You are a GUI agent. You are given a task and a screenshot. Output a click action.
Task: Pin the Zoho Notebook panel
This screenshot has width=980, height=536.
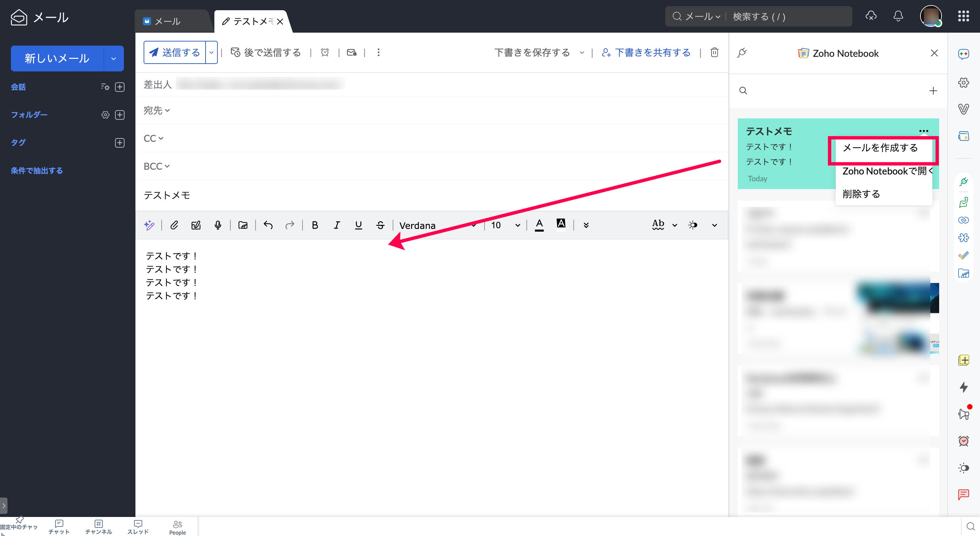coord(742,53)
